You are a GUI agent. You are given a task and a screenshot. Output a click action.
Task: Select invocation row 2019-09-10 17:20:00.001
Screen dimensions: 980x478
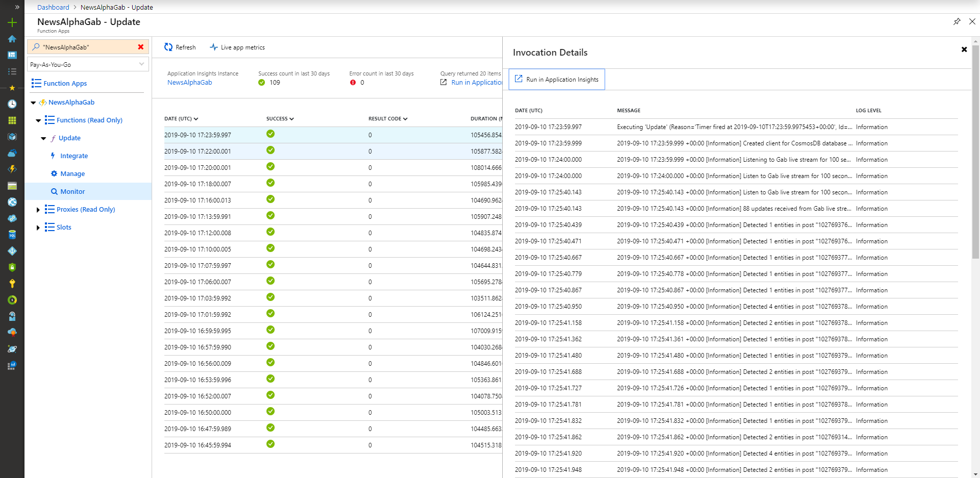[333, 168]
